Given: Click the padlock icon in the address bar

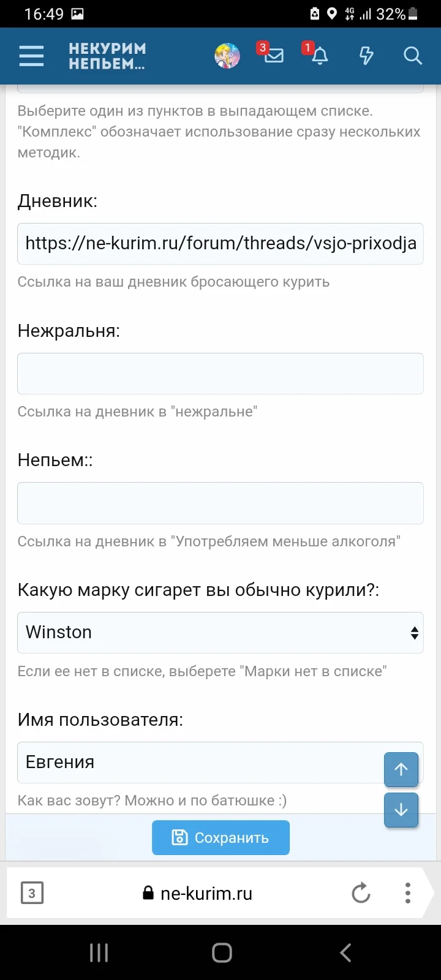Looking at the screenshot, I should [x=147, y=893].
